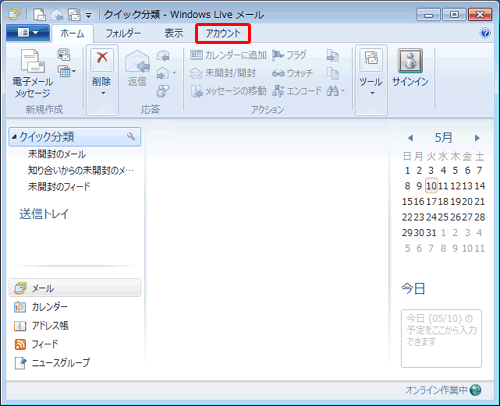Select highlighted date 10 in the calendar

431,186
